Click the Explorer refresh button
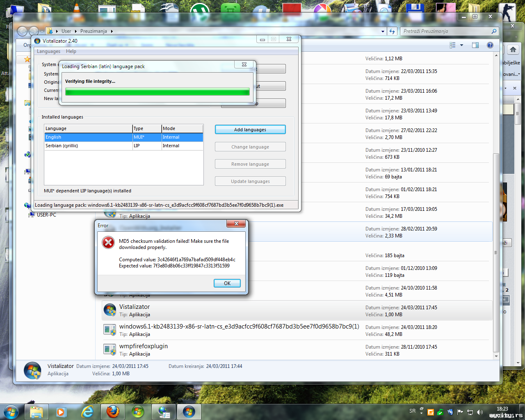The image size is (525, 420). 393,31
